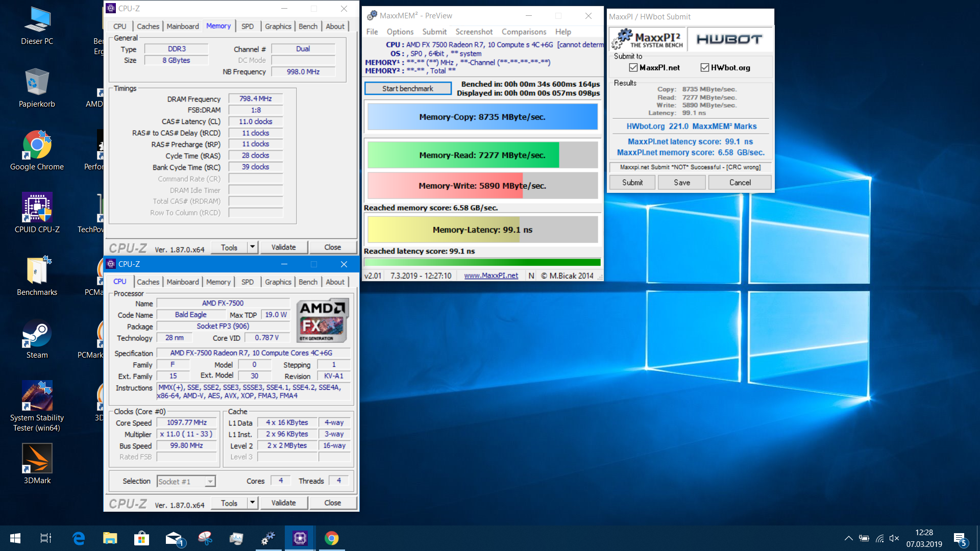
Task: Click the Memory-Copy result bar
Action: (482, 117)
